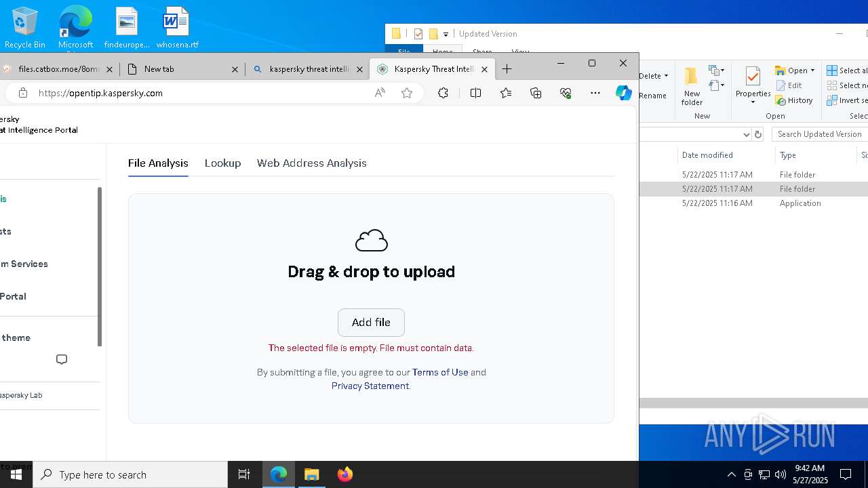Viewport: 868px width, 488px height.
Task: Launch Firefox from taskbar
Action: 345,474
